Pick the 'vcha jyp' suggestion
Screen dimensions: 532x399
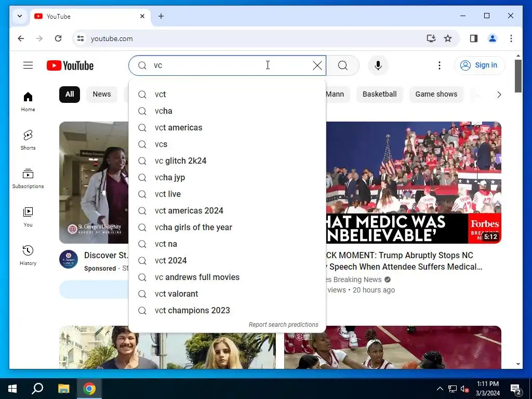(228, 178)
